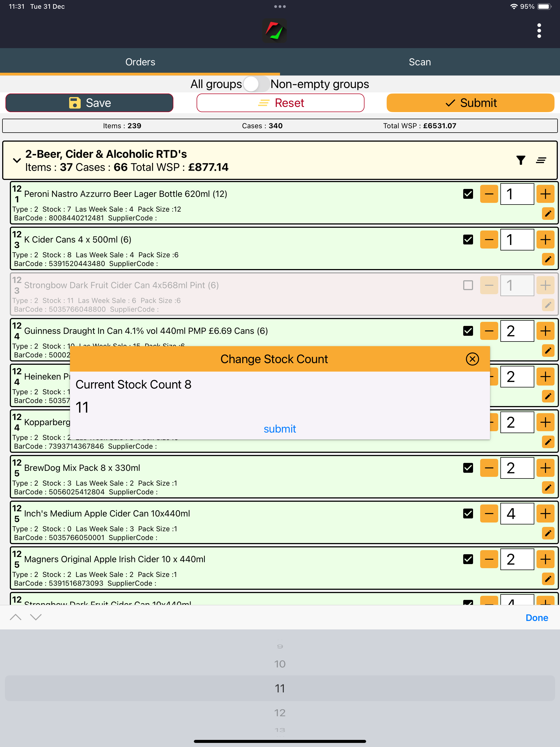This screenshot has height=747, width=560.
Task: Save the current order
Action: tap(89, 103)
